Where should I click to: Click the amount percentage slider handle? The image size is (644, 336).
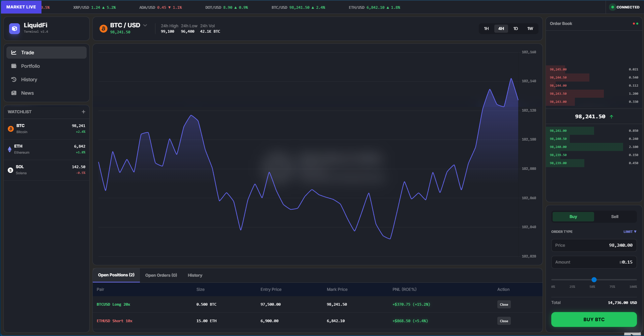(x=594, y=280)
